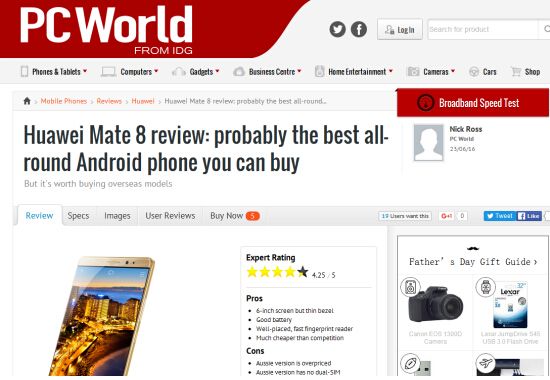Click the '4.25 / 5' rating text
This screenshot has width=550, height=380.
[x=323, y=275]
